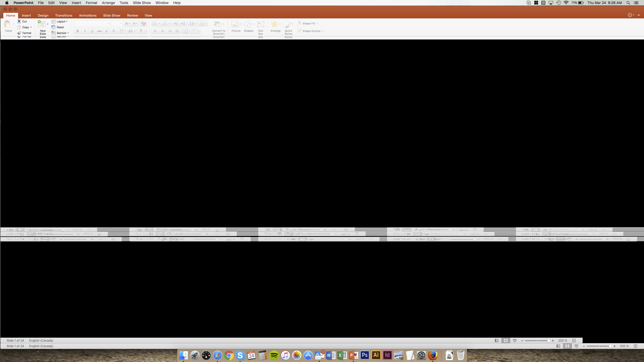
Task: Open Excel from the Dock
Action: 342,355
